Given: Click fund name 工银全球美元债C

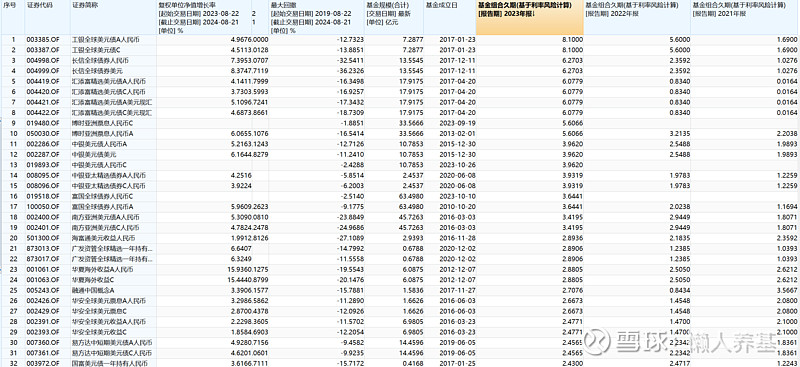Looking at the screenshot, I should coord(96,50).
